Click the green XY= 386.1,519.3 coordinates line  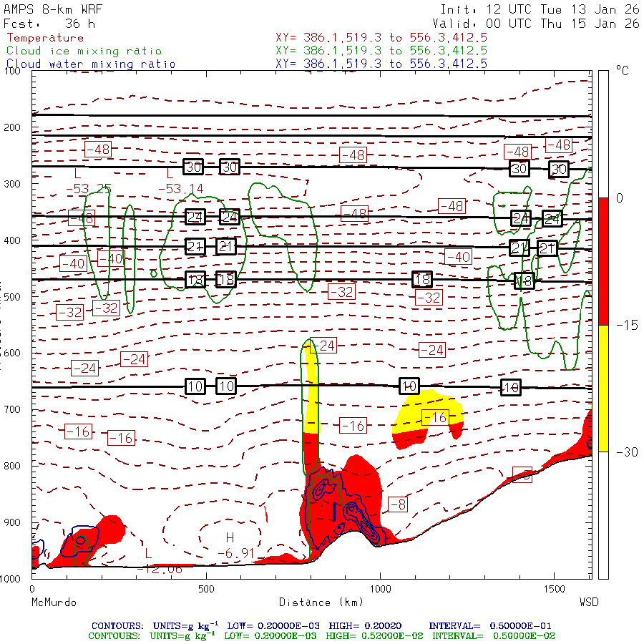[x=381, y=51]
